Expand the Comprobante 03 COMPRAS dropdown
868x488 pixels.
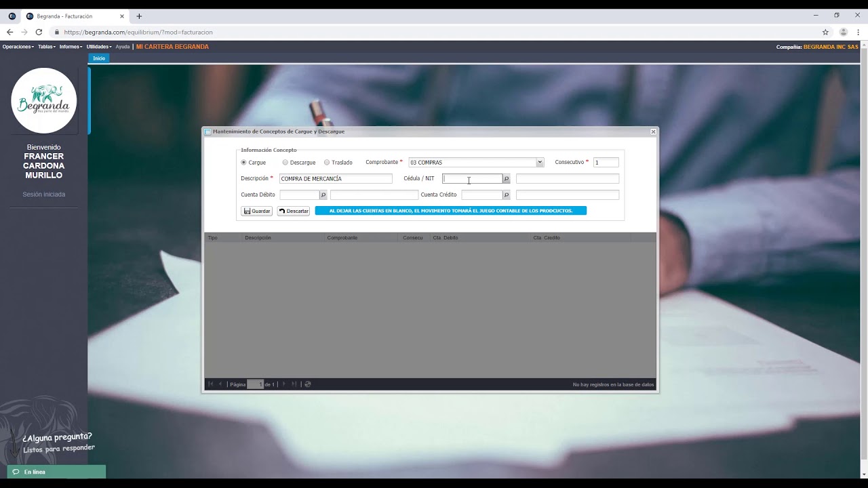pos(540,163)
